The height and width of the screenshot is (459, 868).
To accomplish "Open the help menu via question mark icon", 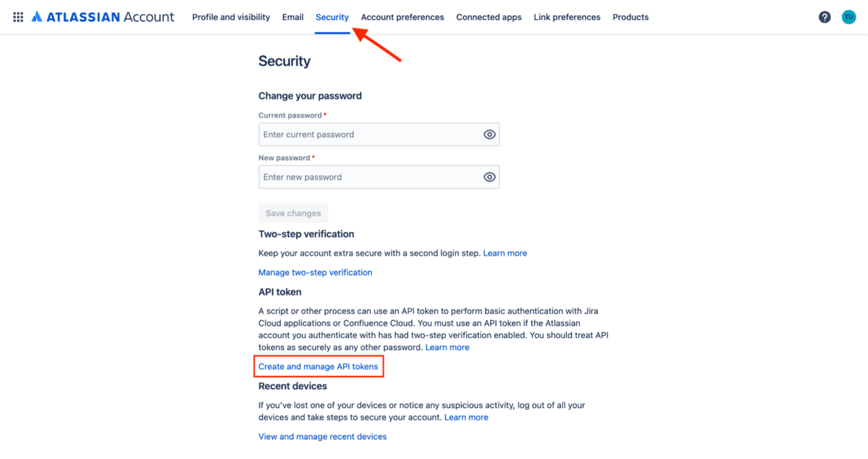I will coord(824,17).
